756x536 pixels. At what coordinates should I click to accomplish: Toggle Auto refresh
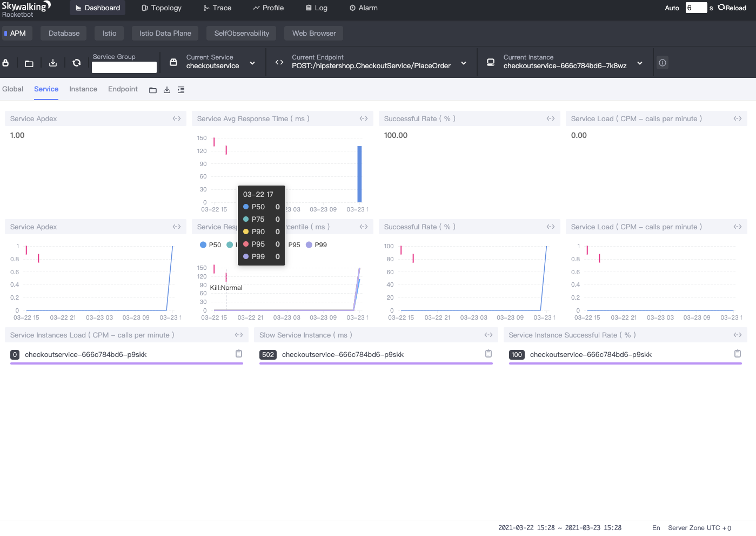coord(672,8)
